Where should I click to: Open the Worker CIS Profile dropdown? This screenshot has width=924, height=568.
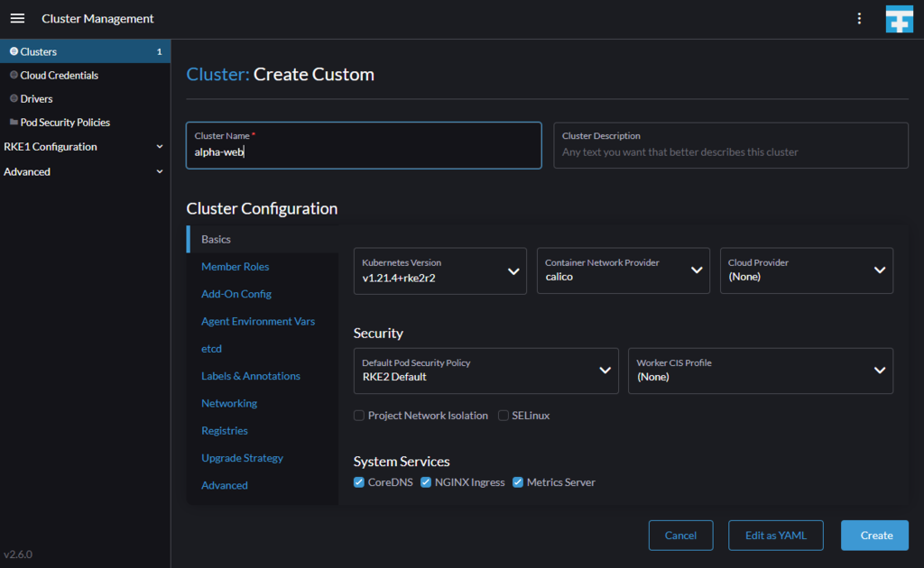pyautogui.click(x=761, y=371)
